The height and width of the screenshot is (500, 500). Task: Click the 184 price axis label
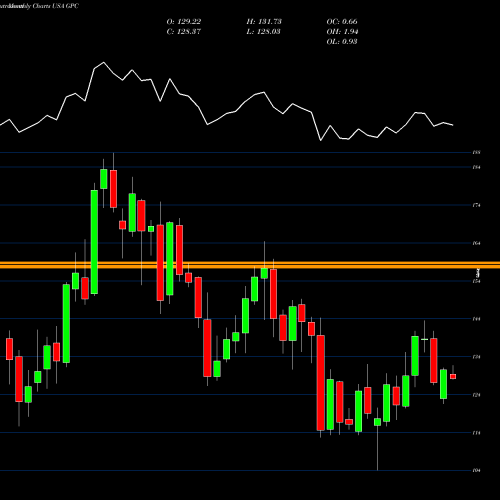[476, 167]
